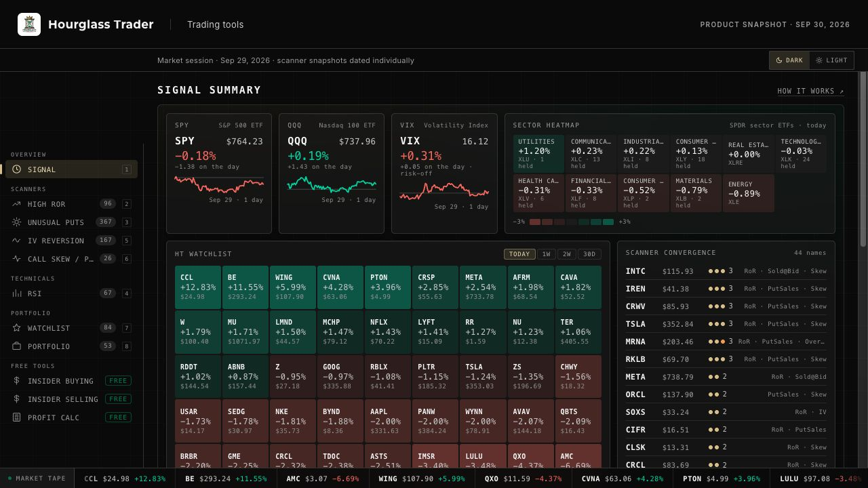The width and height of the screenshot is (868, 488).
Task: Click the CHWY watchlist tile
Action: pos(578,376)
